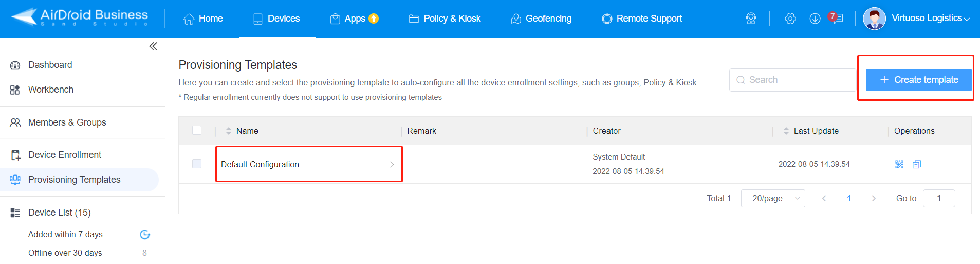This screenshot has height=264, width=980.
Task: Open the Remote Support tab
Action: [x=642, y=19]
